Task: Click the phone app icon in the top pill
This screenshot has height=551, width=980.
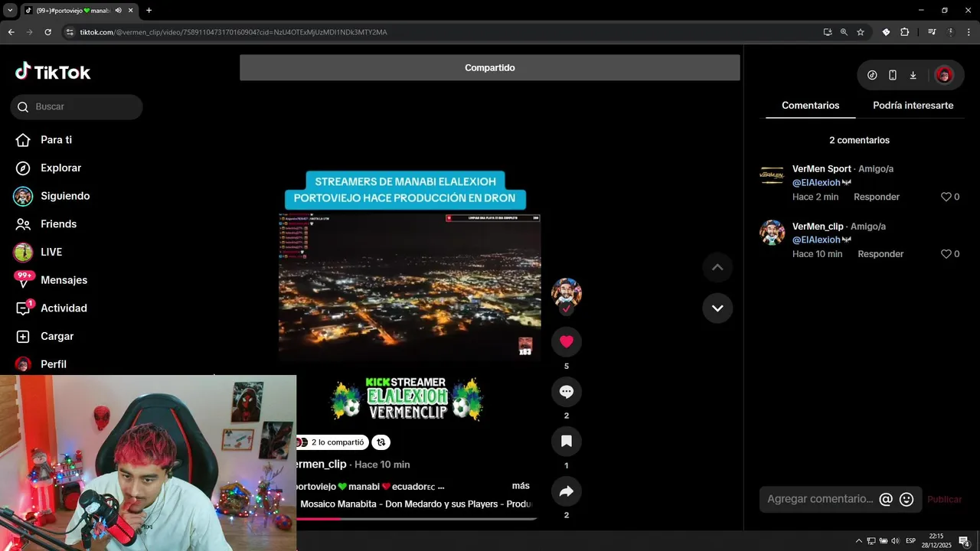Action: tap(893, 75)
